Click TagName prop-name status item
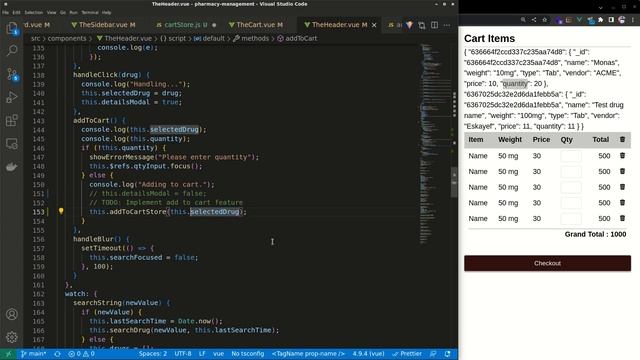The height and width of the screenshot is (360, 640). pyautogui.click(x=309, y=354)
